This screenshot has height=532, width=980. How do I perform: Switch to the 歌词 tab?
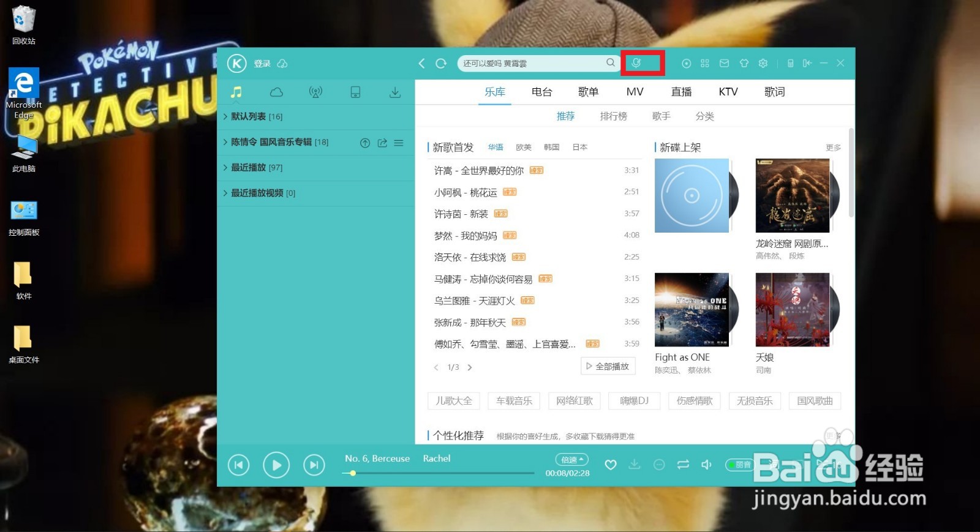pyautogui.click(x=774, y=92)
